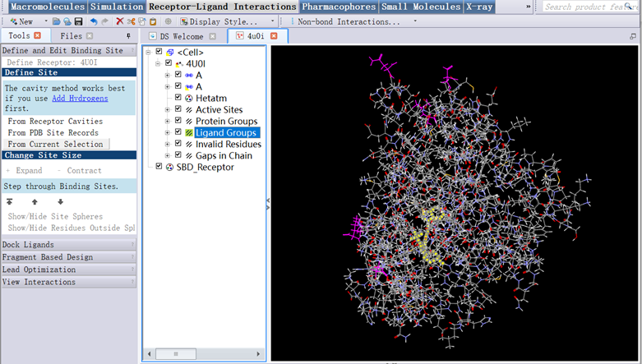Click the Save disk icon in toolbar
642x364 pixels.
[x=78, y=21]
